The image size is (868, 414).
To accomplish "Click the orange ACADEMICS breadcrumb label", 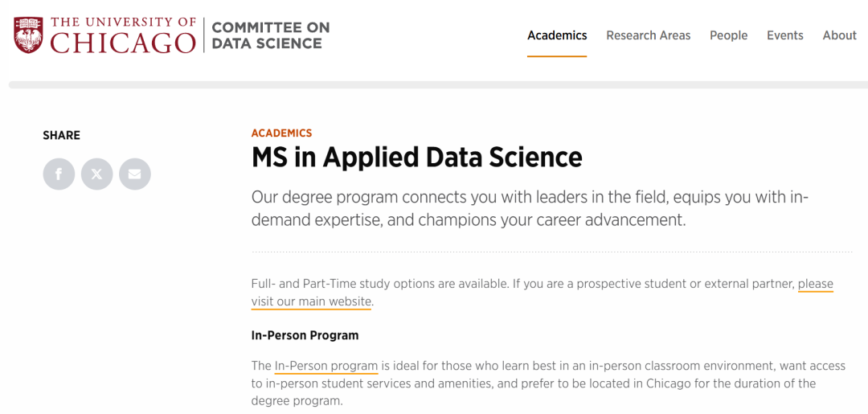I will coord(281,133).
